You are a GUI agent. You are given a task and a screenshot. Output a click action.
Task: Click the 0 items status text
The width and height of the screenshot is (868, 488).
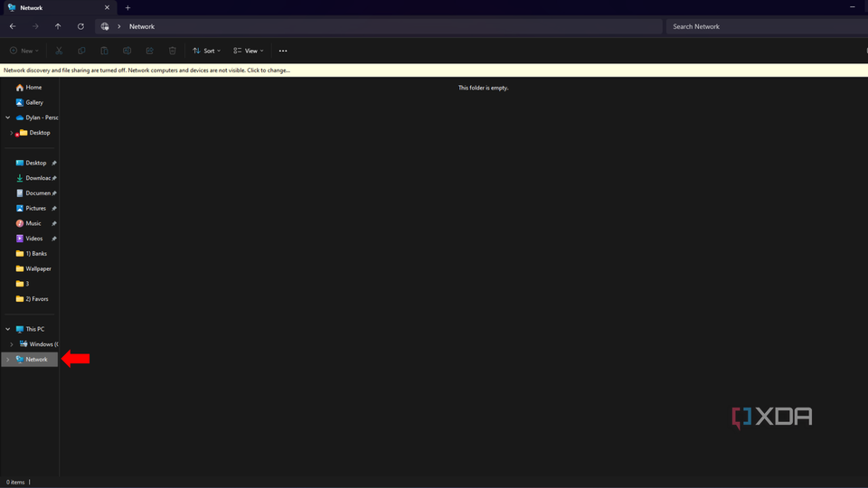15,483
